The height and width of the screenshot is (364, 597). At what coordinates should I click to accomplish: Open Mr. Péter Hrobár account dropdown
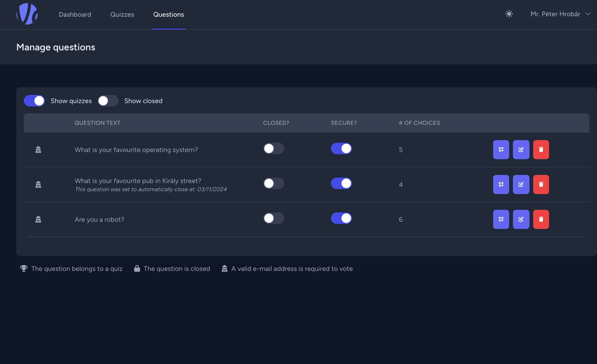pyautogui.click(x=555, y=14)
